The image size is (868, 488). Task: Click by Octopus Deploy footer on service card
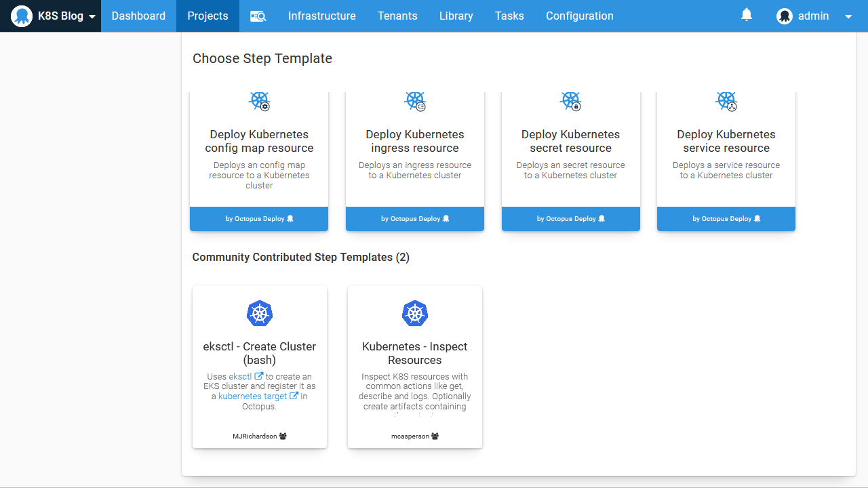tap(726, 219)
